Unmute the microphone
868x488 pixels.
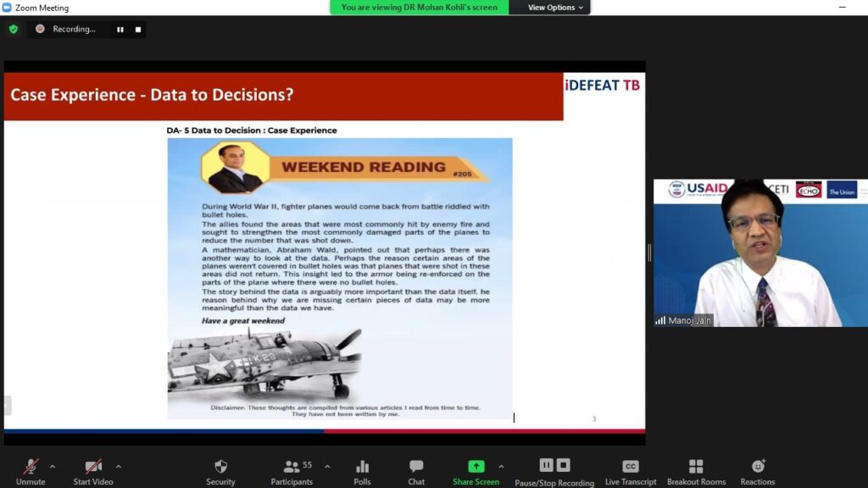click(x=31, y=467)
